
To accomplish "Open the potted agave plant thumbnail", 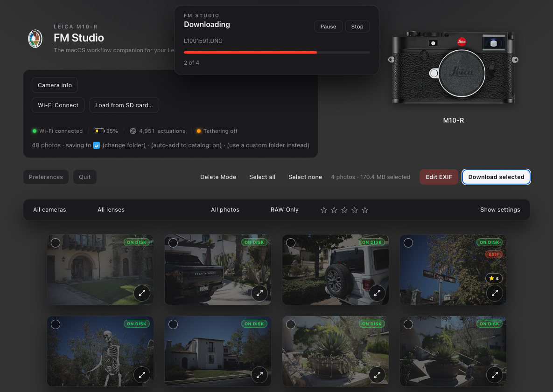I will pos(336,351).
